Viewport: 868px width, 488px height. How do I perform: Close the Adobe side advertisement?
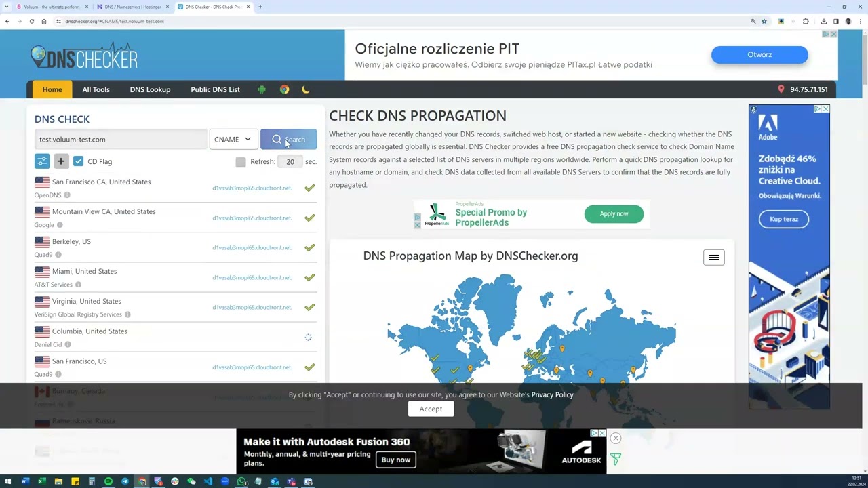coord(825,108)
